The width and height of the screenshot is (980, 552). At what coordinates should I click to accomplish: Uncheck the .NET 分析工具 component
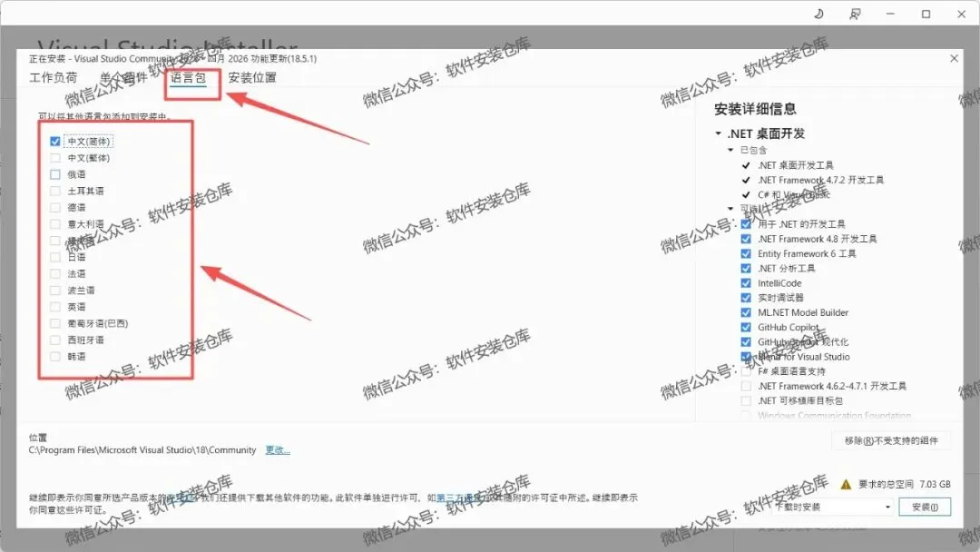(746, 268)
